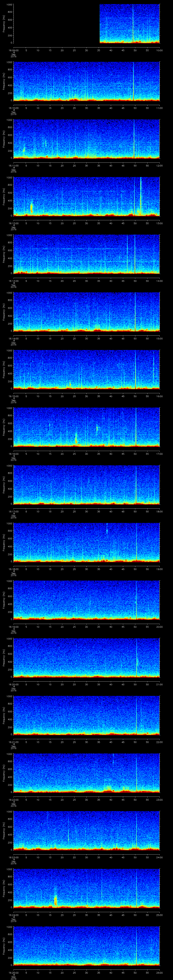The height and width of the screenshot is (980, 173).
Task: Click the "16:22:00" start time label
Action: click(13, 800)
